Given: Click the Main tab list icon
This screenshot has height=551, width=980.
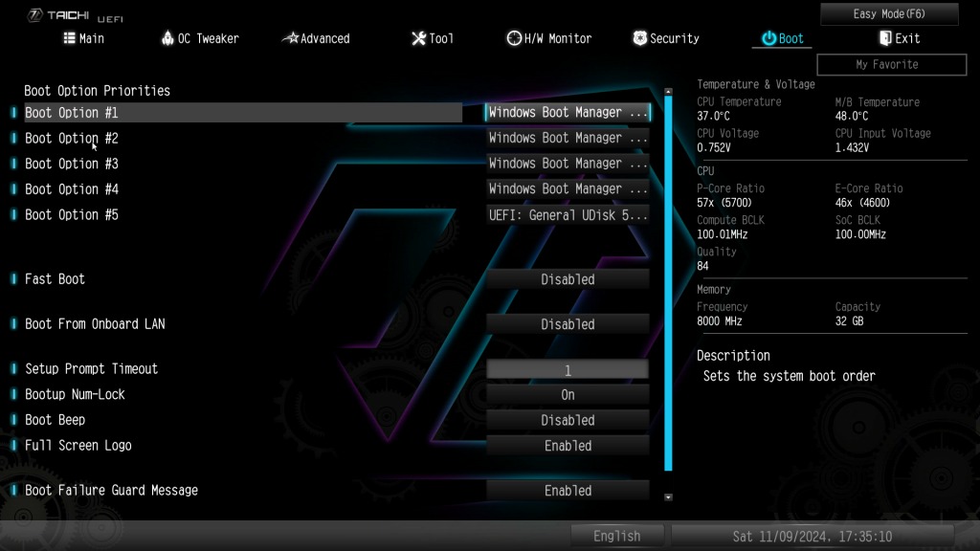Looking at the screenshot, I should (x=69, y=38).
